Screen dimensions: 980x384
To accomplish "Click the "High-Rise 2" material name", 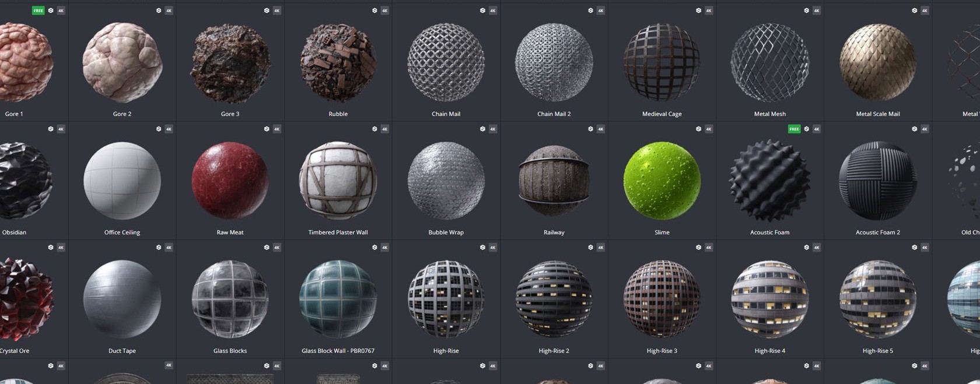I will pyautogui.click(x=554, y=351).
